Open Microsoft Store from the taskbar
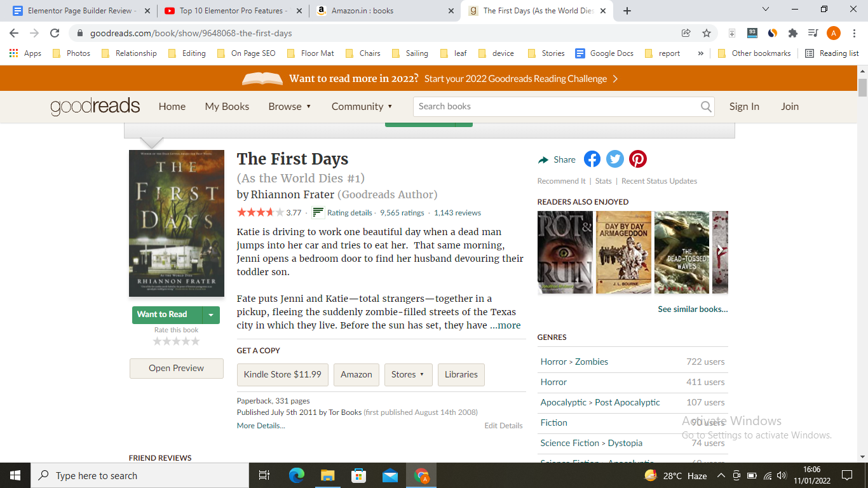Image resolution: width=868 pixels, height=488 pixels. click(x=358, y=475)
